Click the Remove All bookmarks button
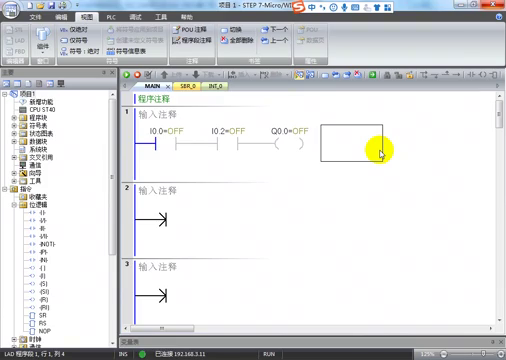 coord(237,41)
